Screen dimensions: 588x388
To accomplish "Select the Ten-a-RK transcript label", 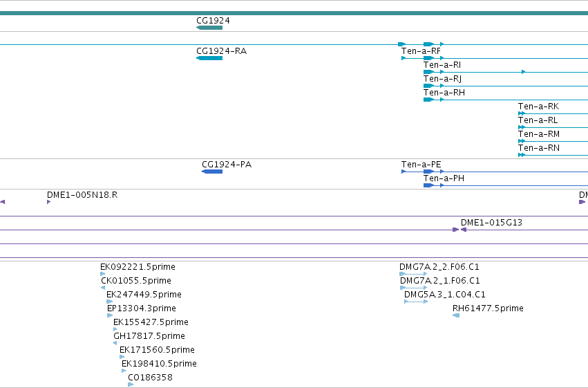I will [x=538, y=107].
